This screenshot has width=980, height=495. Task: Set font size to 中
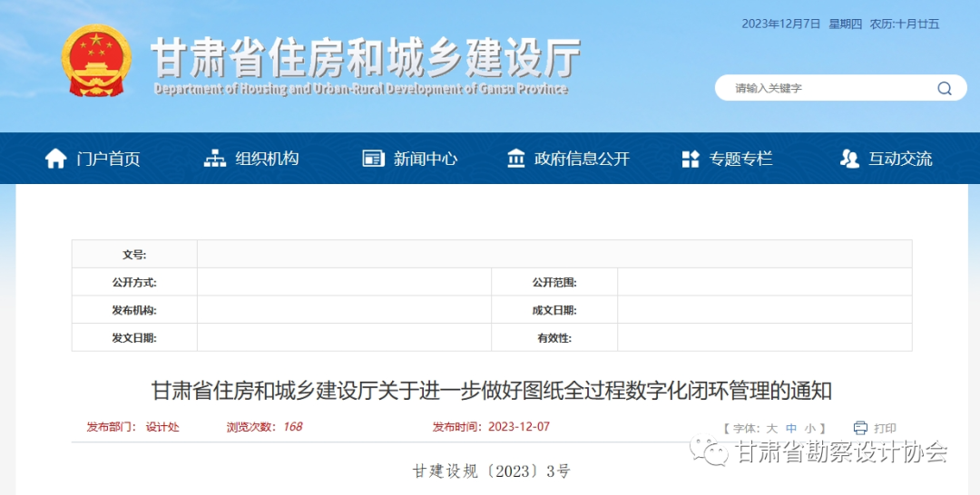coord(791,429)
